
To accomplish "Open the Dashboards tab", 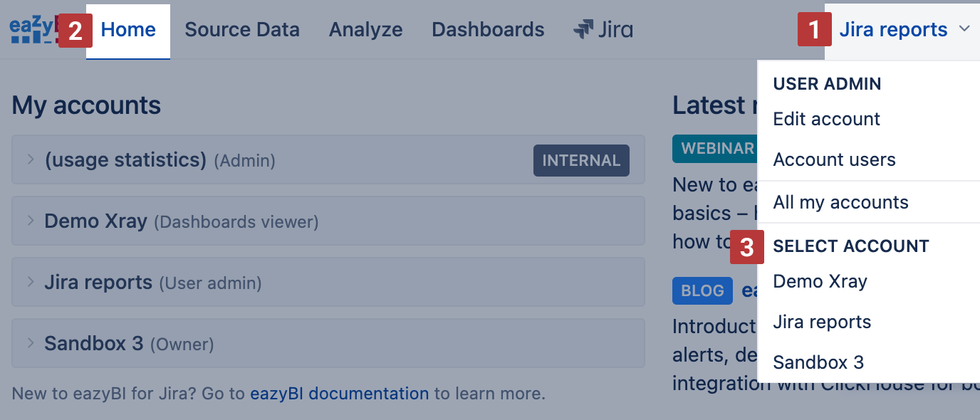I will (488, 30).
